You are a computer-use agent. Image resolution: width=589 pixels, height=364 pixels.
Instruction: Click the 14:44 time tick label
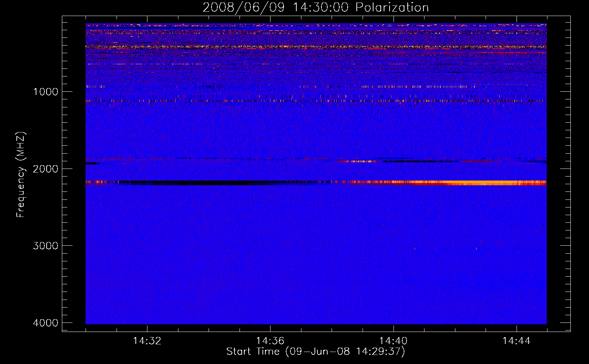pyautogui.click(x=517, y=341)
